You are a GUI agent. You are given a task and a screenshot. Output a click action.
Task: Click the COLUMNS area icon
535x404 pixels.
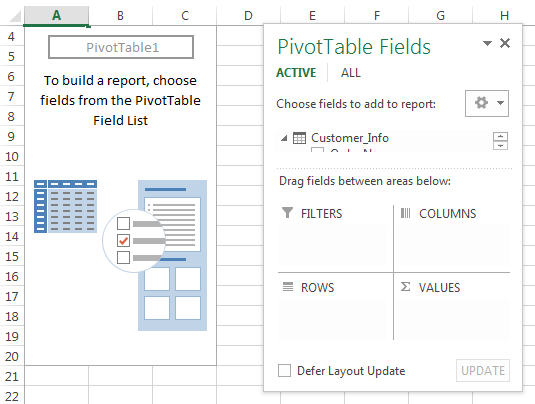[405, 213]
